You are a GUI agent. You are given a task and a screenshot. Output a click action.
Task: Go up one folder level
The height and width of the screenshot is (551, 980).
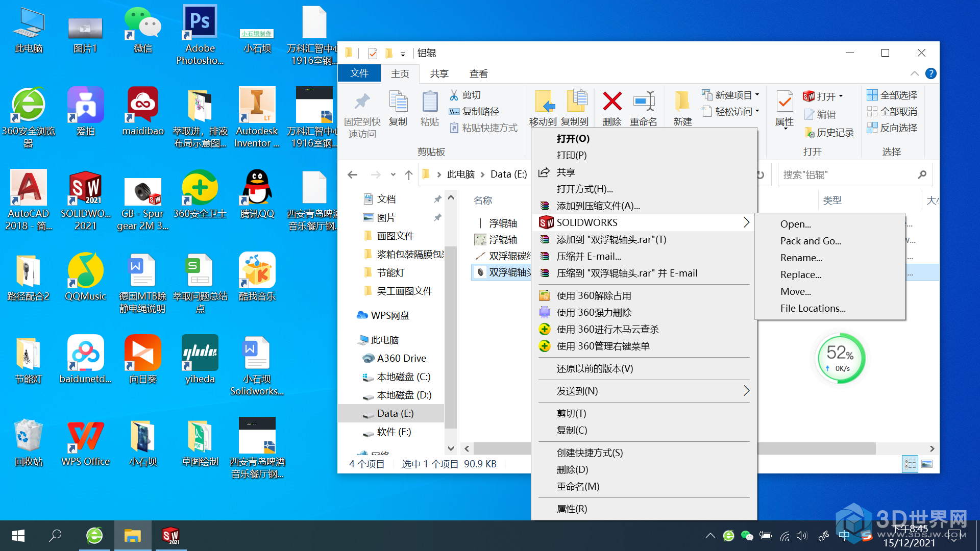408,174
